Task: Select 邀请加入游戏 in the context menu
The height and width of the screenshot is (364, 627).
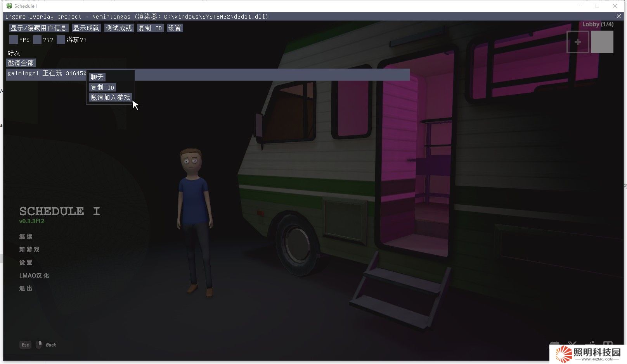Action: 110,97
